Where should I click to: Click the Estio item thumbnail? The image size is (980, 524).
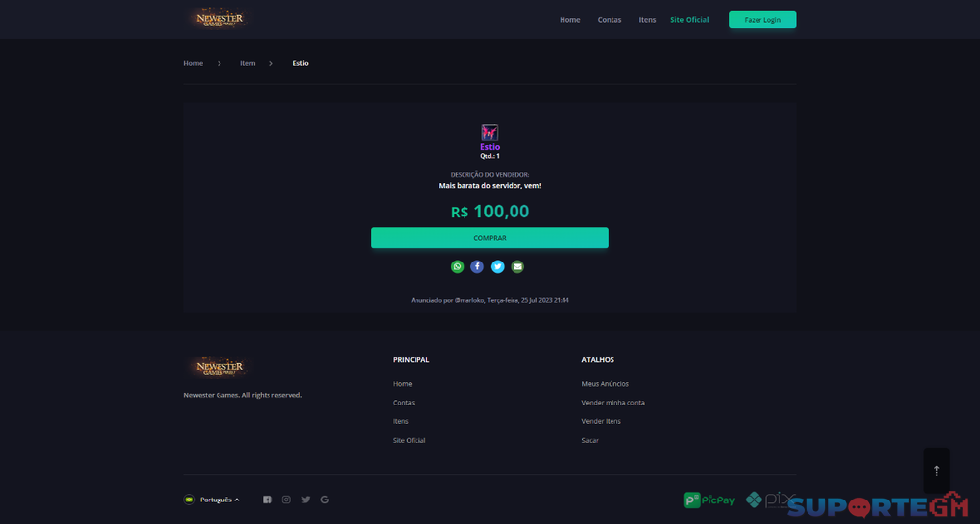coord(490,132)
